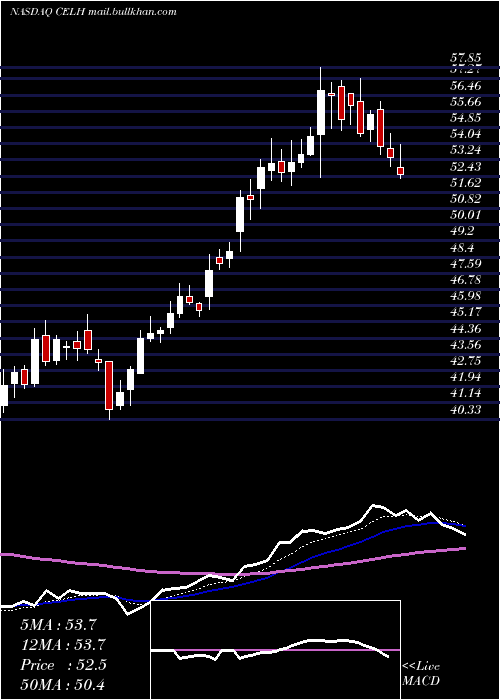Click the 44.36 price axis label
The width and height of the screenshot is (500, 700).
pyautogui.click(x=465, y=329)
